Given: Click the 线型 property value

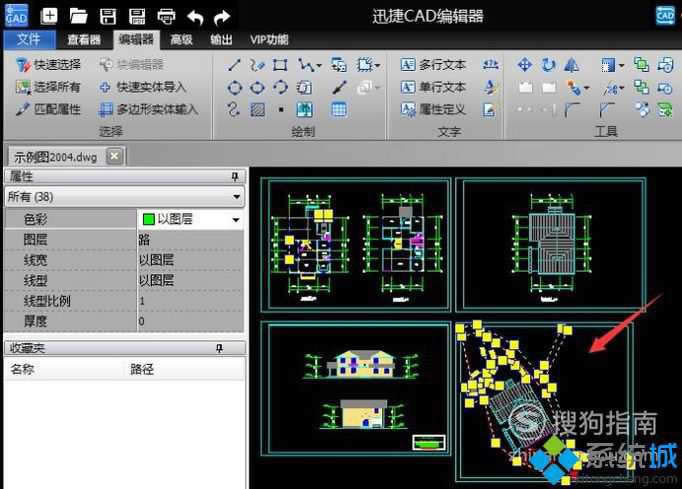Looking at the screenshot, I should pos(191,281).
